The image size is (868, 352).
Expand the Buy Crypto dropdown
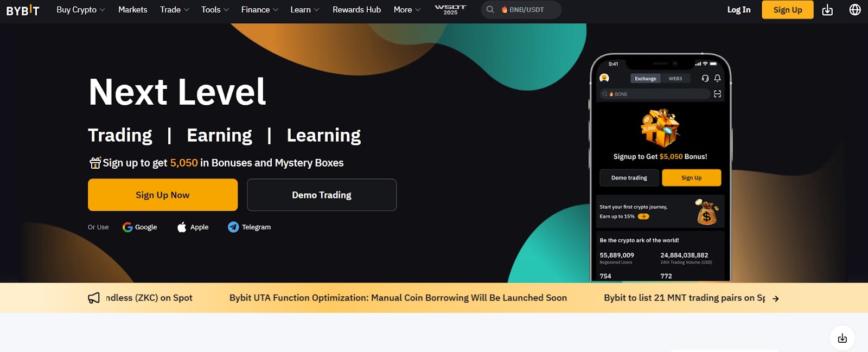(x=80, y=10)
